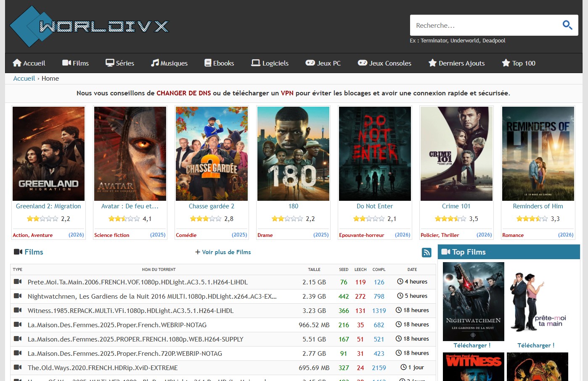Open the Nightwatchmen poster in Top Films
The width and height of the screenshot is (588, 381).
point(474,302)
